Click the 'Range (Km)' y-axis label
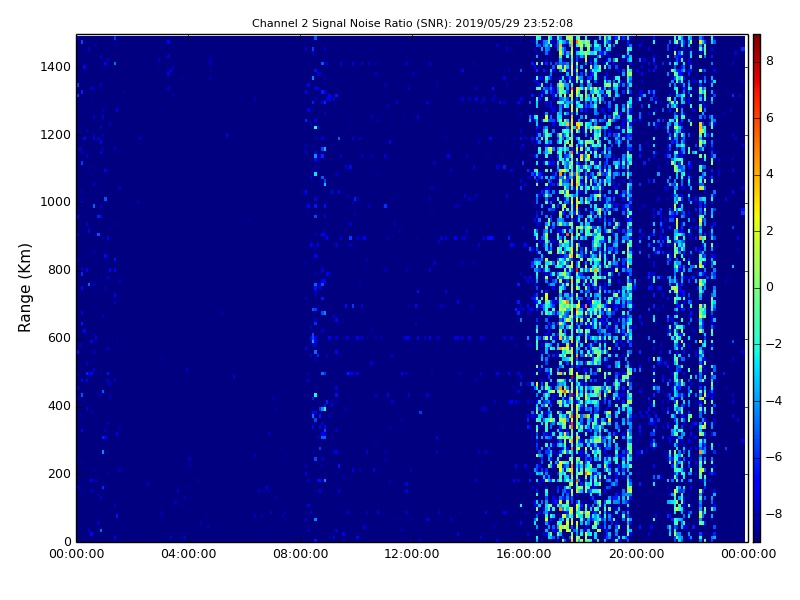 click(24, 288)
